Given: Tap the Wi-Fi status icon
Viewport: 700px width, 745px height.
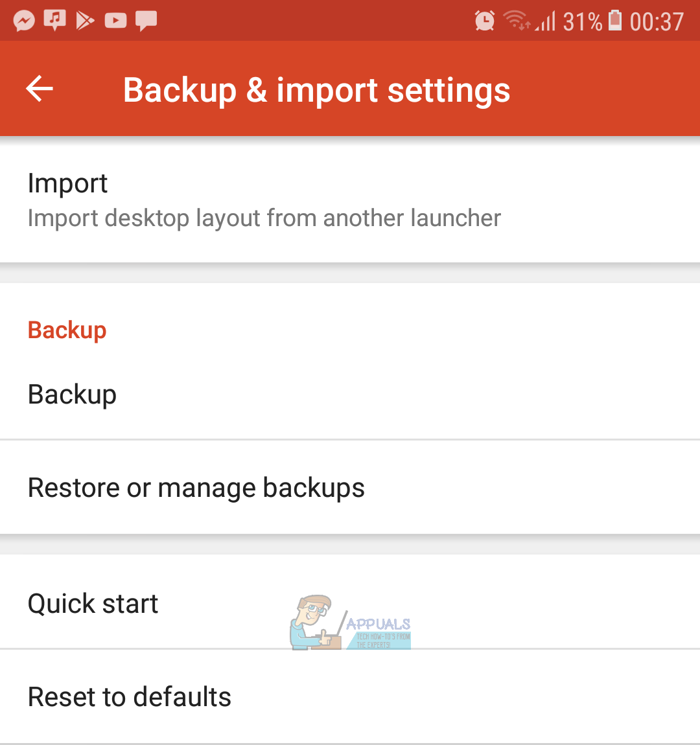Looking at the screenshot, I should click(517, 21).
